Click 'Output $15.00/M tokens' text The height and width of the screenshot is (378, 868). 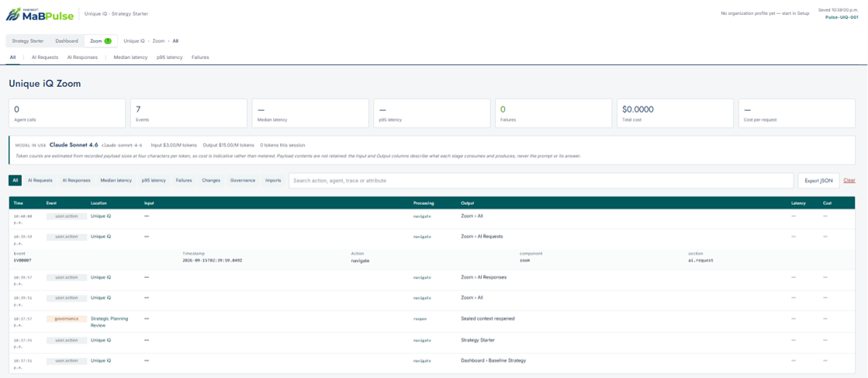click(229, 145)
